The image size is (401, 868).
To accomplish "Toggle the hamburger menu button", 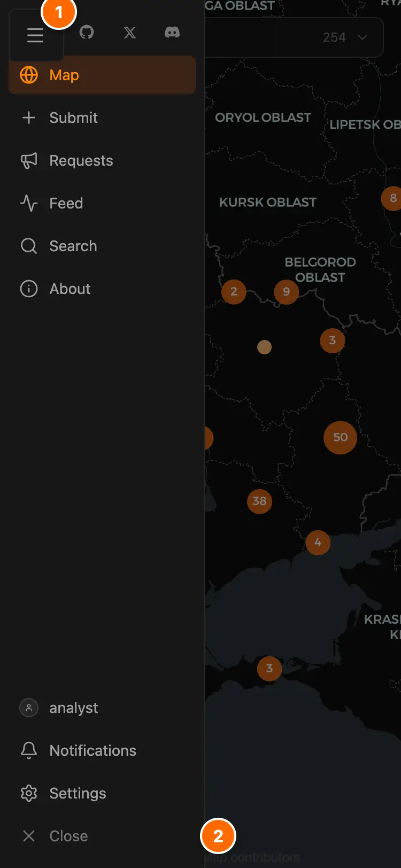I will (x=35, y=35).
